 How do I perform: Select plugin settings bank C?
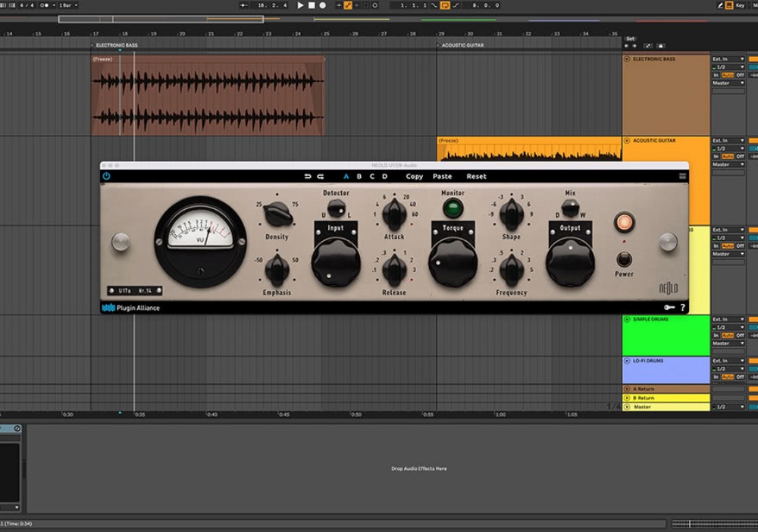(371, 177)
